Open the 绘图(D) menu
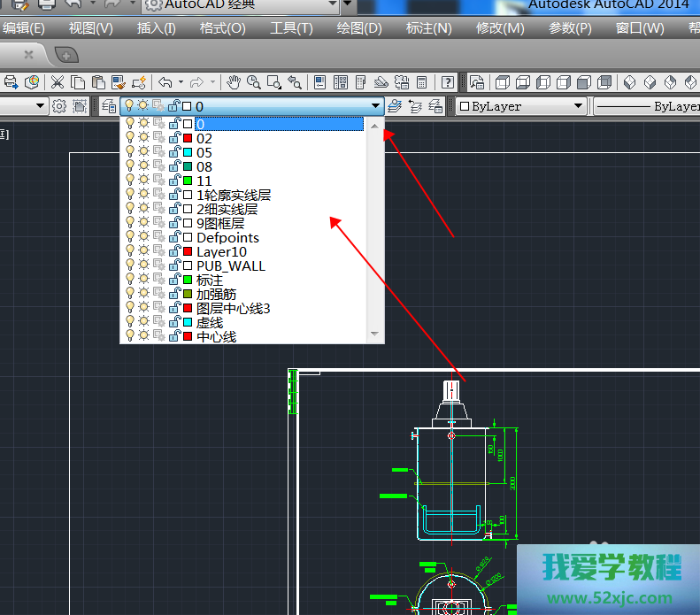 pos(359,28)
